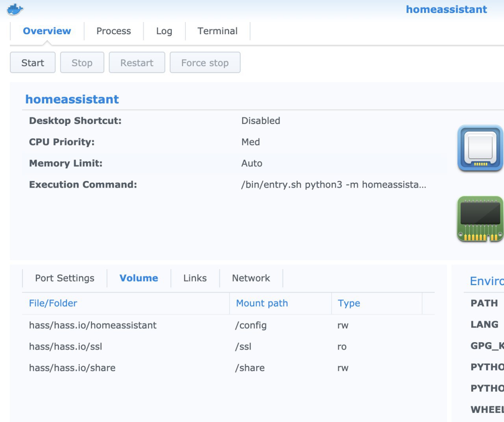Screen dimensions: 504x422
Task: Click the /ssl mount path cell
Action: click(x=243, y=346)
